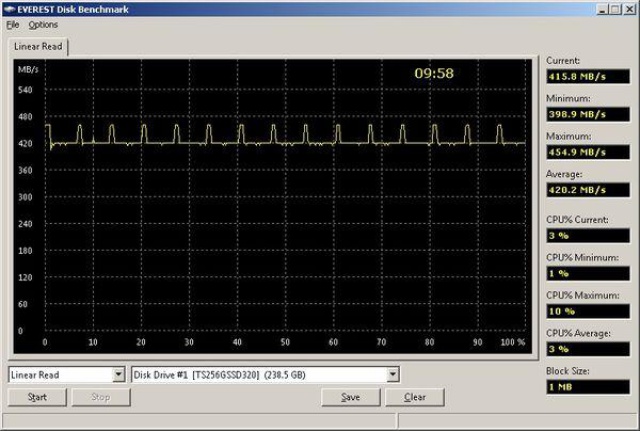
Task: Click the CPU% Current label
Action: click(577, 220)
